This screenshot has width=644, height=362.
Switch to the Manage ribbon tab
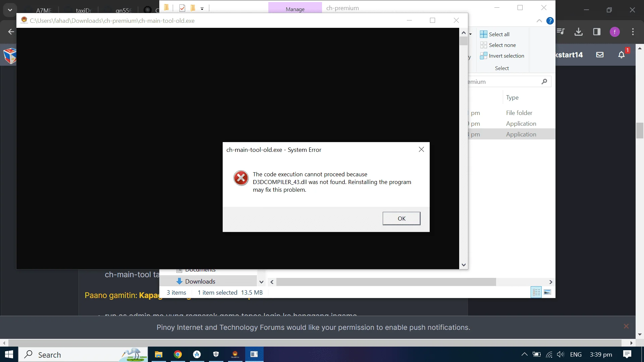[295, 9]
